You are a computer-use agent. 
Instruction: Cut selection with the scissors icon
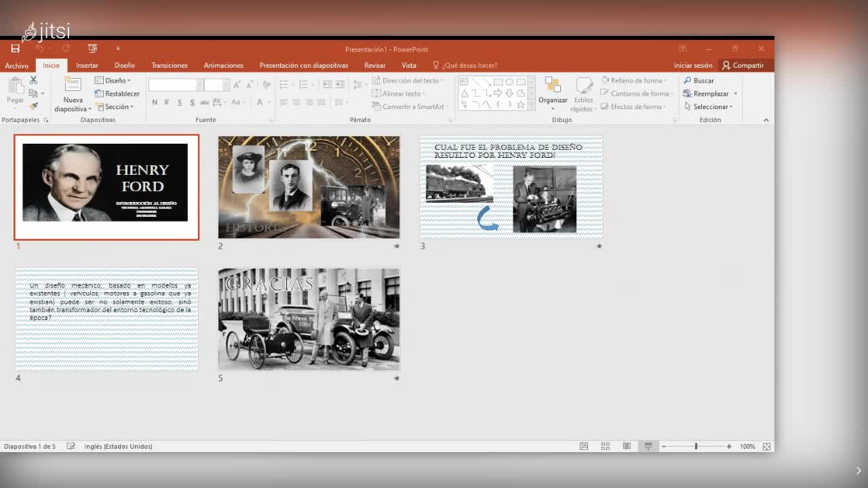tap(33, 80)
